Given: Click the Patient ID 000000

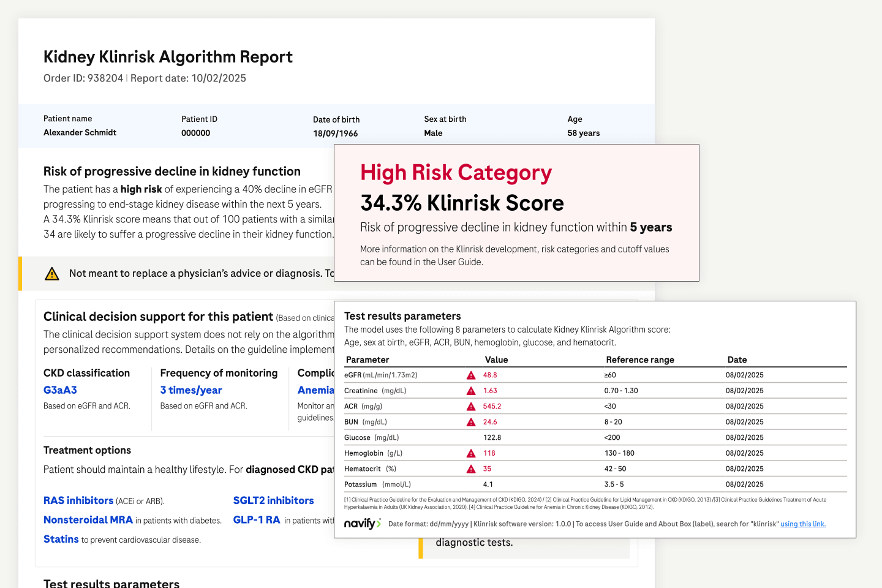Looking at the screenshot, I should coord(195,133).
